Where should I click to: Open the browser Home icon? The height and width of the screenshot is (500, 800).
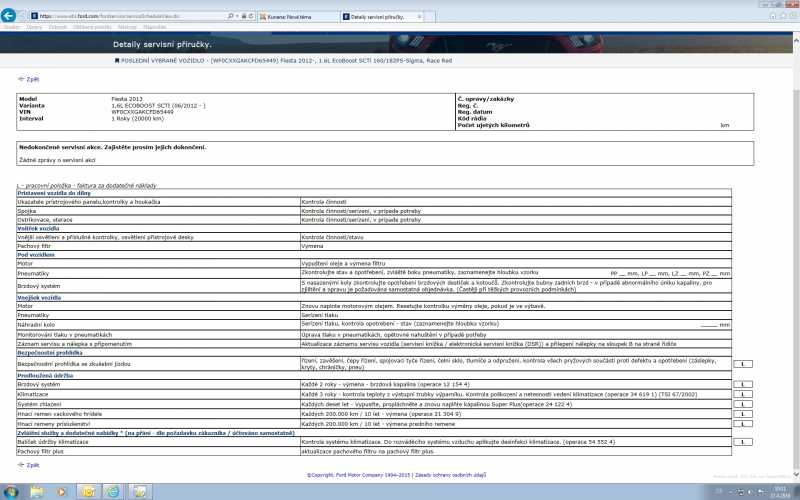[x=773, y=16]
